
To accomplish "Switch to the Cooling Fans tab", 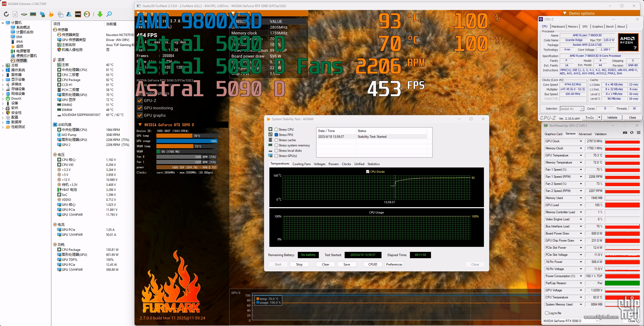I will [301, 164].
